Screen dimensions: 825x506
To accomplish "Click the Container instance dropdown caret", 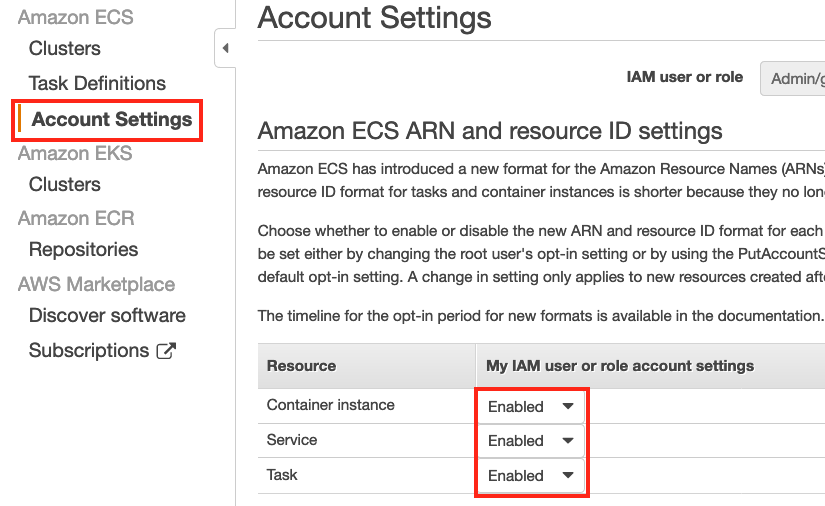I will click(x=568, y=406).
